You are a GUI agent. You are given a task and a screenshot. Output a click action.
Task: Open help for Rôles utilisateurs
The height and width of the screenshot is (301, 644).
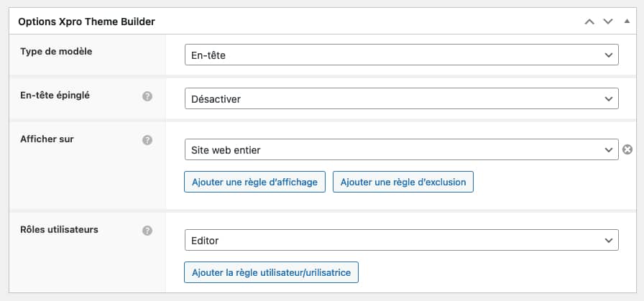tap(147, 231)
